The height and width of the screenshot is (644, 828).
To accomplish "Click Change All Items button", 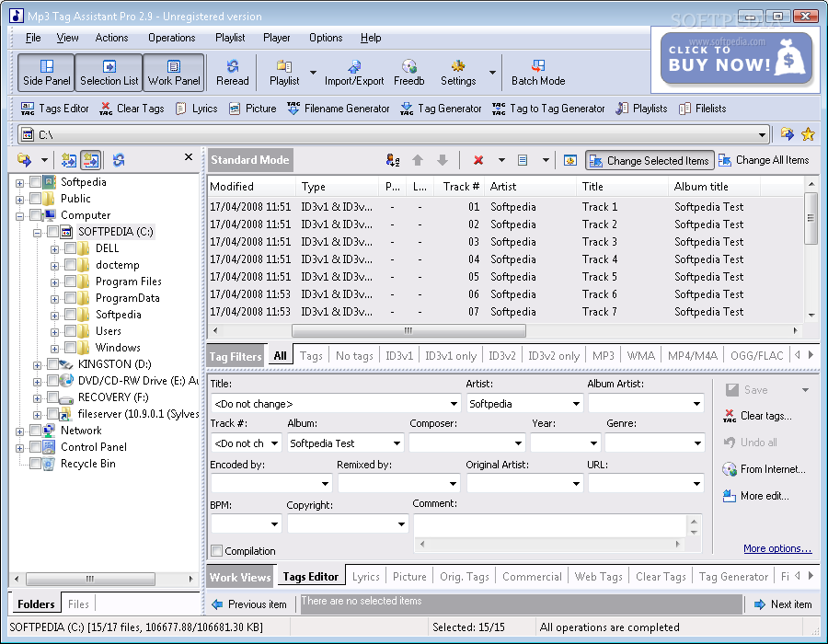I will [764, 160].
